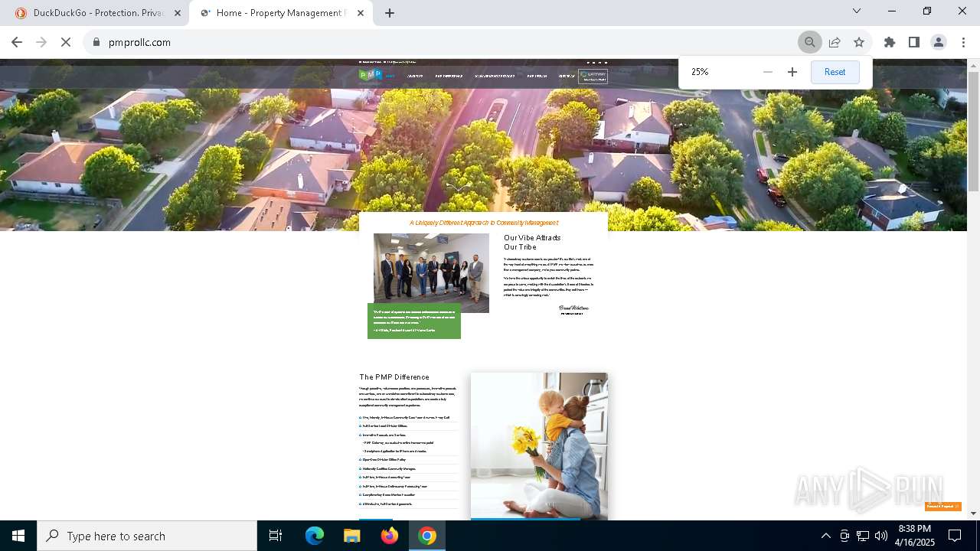The image size is (980, 551).
Task: Click the browser forward arrow
Action: [x=41, y=42]
